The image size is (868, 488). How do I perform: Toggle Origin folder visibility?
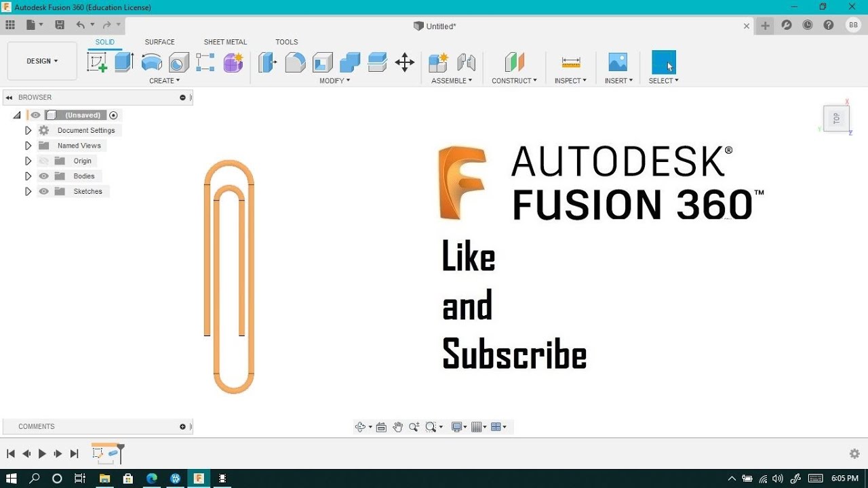(x=44, y=161)
